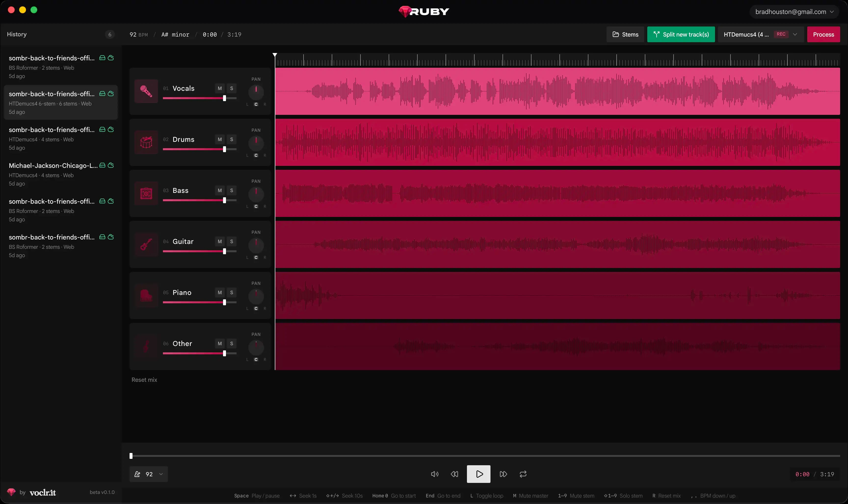Image resolution: width=848 pixels, height=504 pixels.
Task: Click the rewind button
Action: coord(454,474)
